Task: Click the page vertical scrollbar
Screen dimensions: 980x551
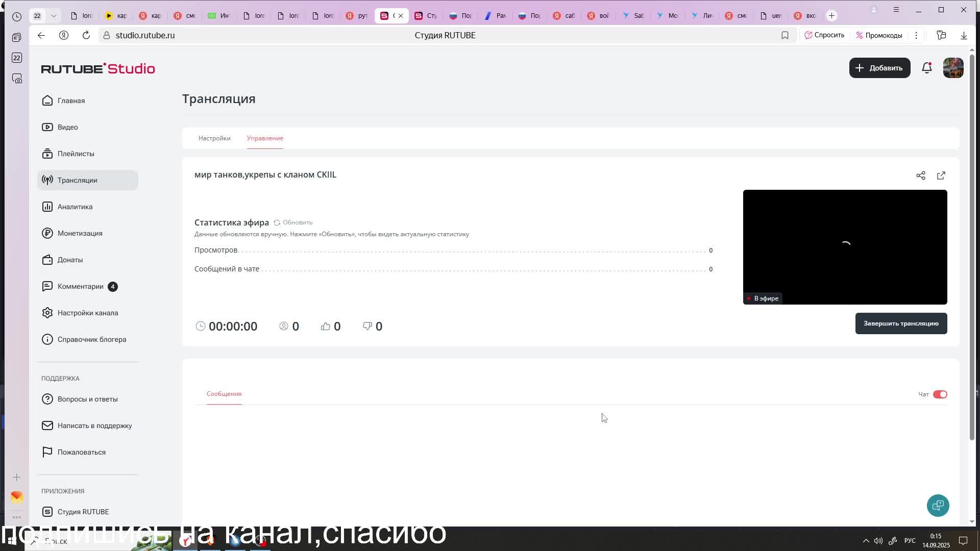Action: click(972, 245)
